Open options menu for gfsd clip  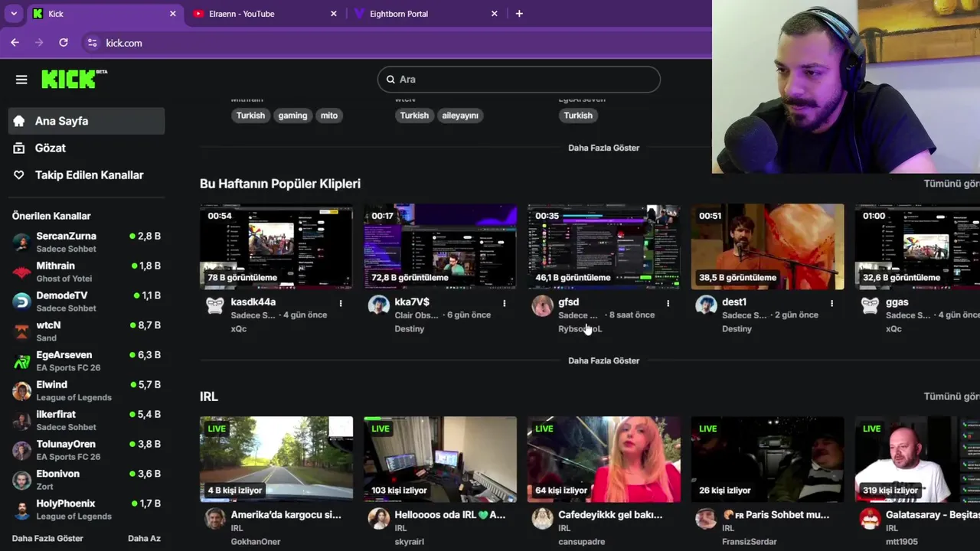[668, 304]
